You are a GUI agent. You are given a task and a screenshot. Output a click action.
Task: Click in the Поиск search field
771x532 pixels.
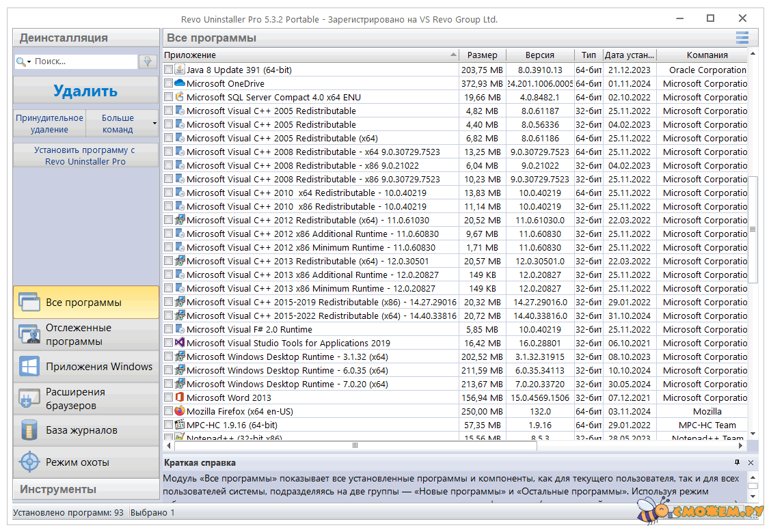click(85, 61)
